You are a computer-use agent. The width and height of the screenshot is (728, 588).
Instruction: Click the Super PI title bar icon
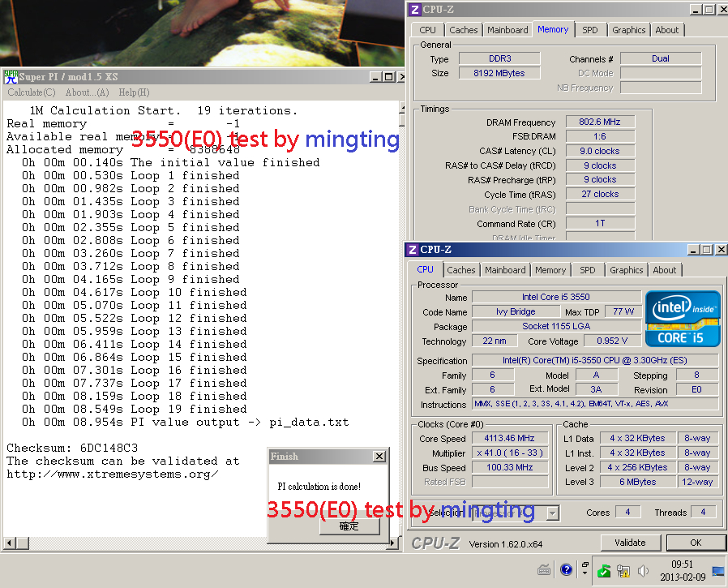(x=11, y=77)
